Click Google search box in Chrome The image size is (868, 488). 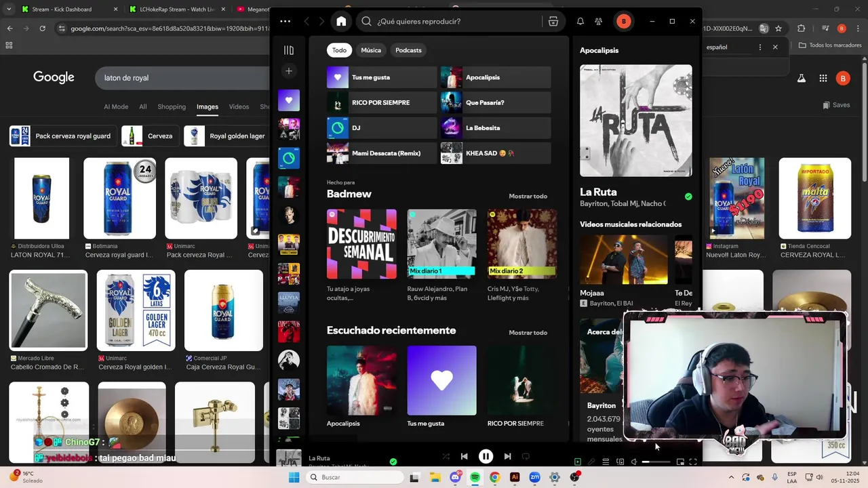[x=183, y=78]
